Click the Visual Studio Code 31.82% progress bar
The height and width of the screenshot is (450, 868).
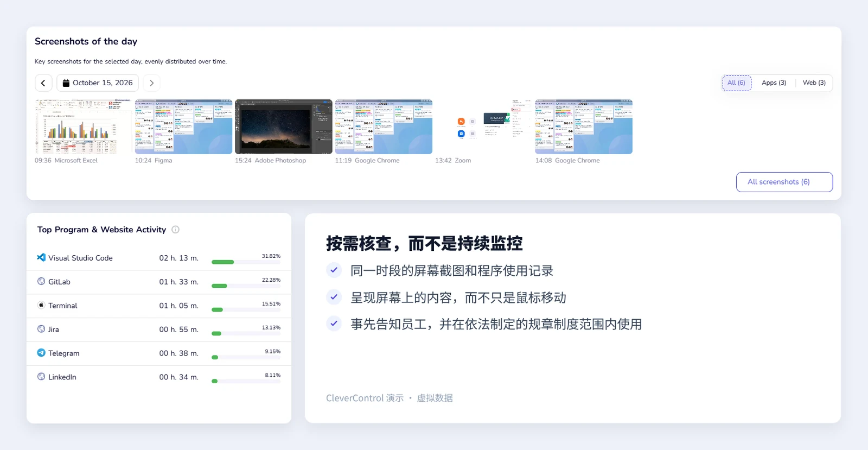pos(246,262)
